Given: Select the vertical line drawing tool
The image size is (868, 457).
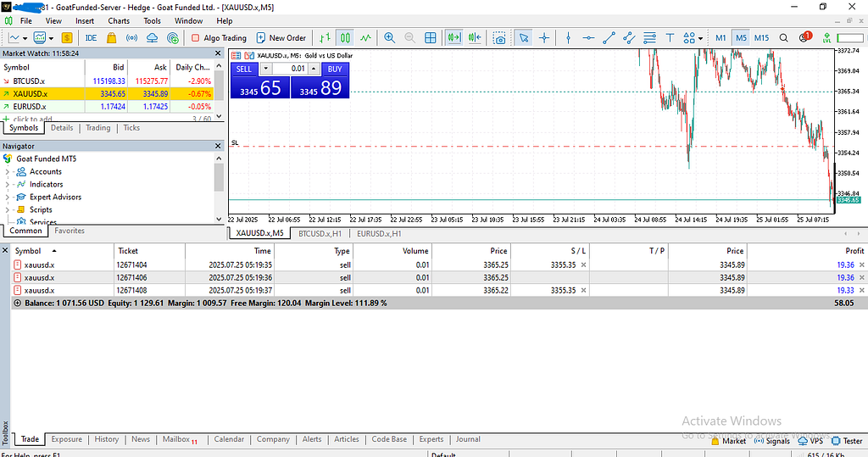Looking at the screenshot, I should [568, 37].
